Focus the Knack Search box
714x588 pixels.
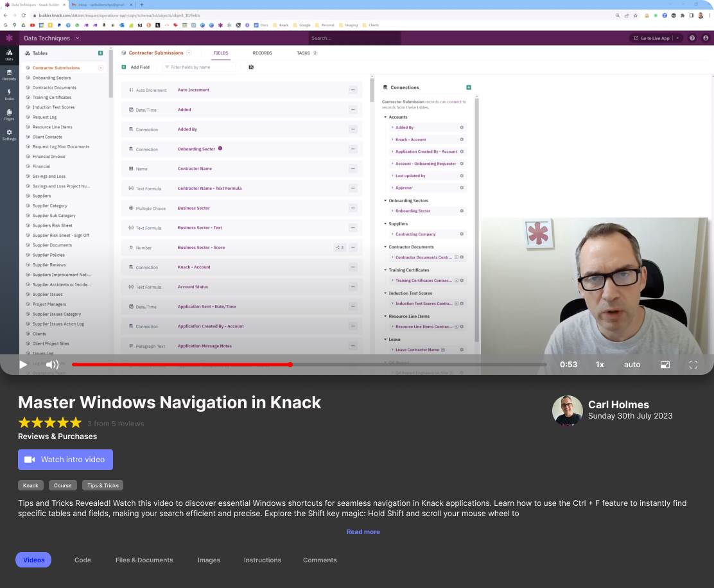click(x=355, y=39)
